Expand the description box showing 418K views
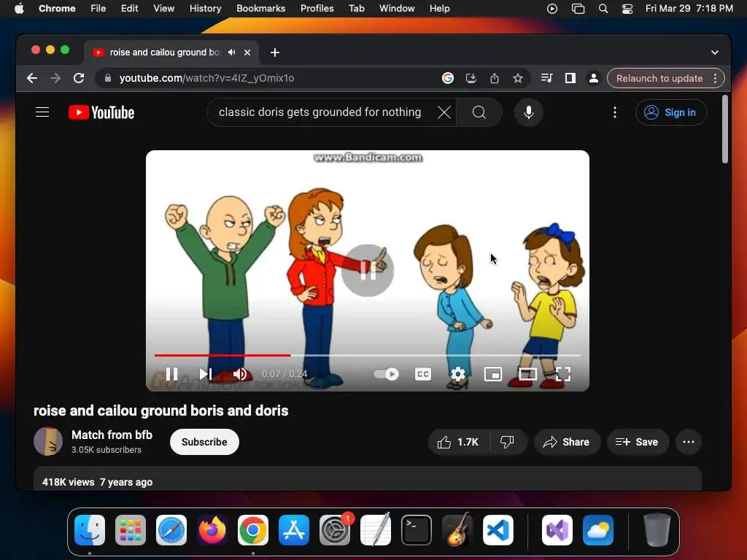The width and height of the screenshot is (747, 560). coord(368,479)
